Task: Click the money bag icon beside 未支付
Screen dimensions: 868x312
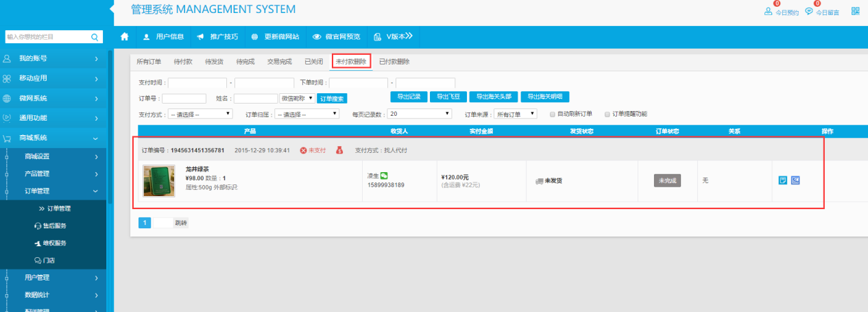Action: 339,150
